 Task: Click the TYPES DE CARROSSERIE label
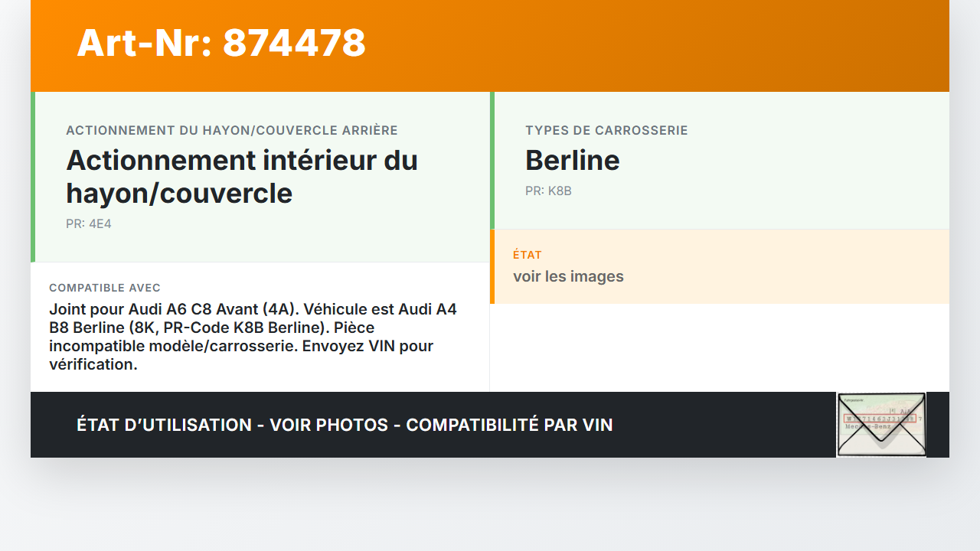[x=606, y=131]
